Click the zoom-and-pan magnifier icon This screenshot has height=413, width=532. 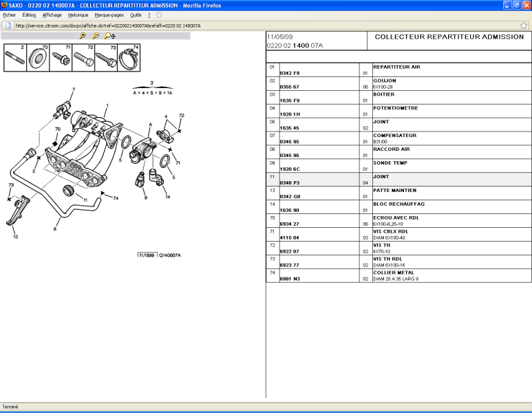coord(110,36)
